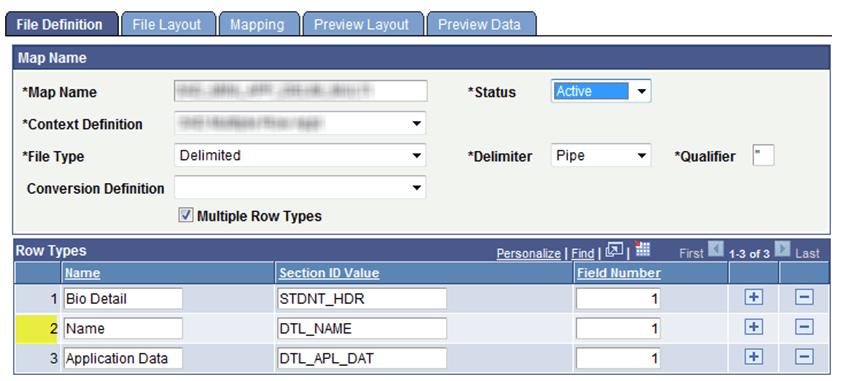Edit the STDNT_HDR section ID field
This screenshot has height=381, width=841.
click(x=362, y=298)
